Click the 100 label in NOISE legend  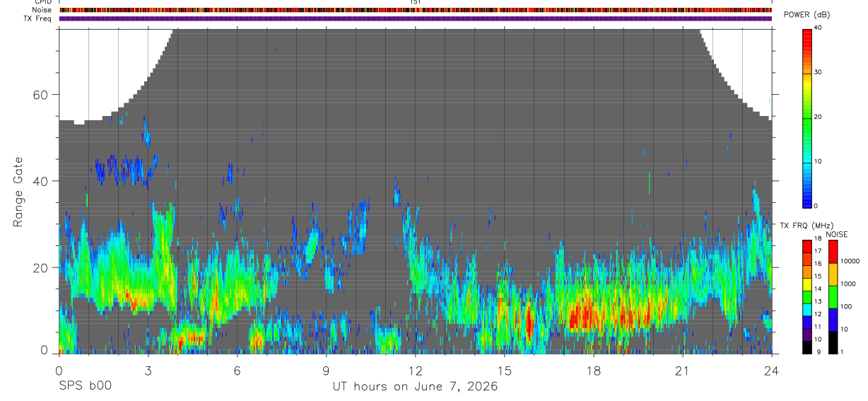click(847, 306)
